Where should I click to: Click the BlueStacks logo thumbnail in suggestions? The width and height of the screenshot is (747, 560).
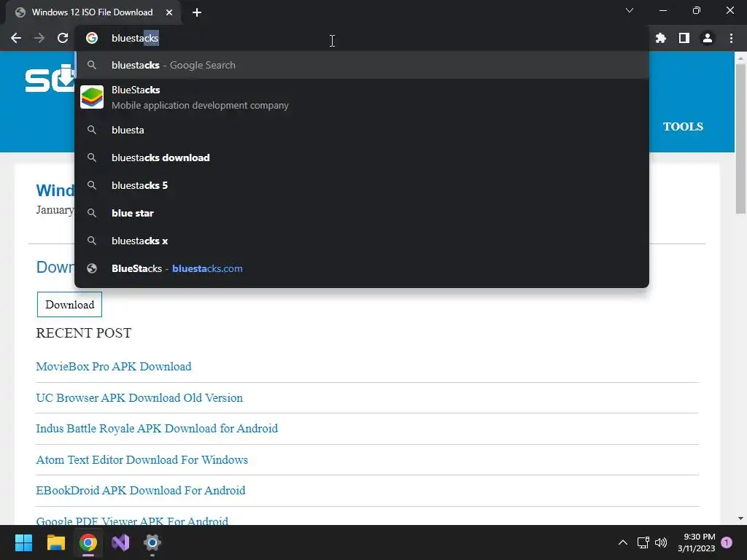(x=92, y=97)
